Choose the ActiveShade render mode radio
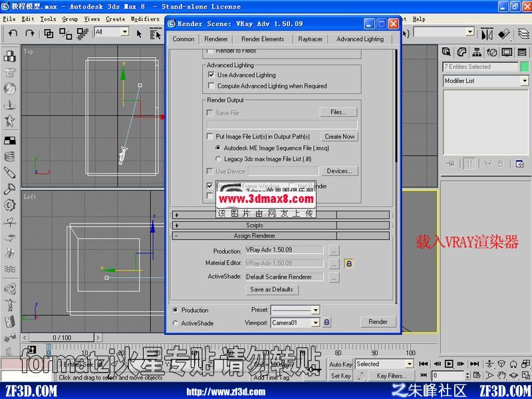This screenshot has height=399, width=532. point(176,323)
